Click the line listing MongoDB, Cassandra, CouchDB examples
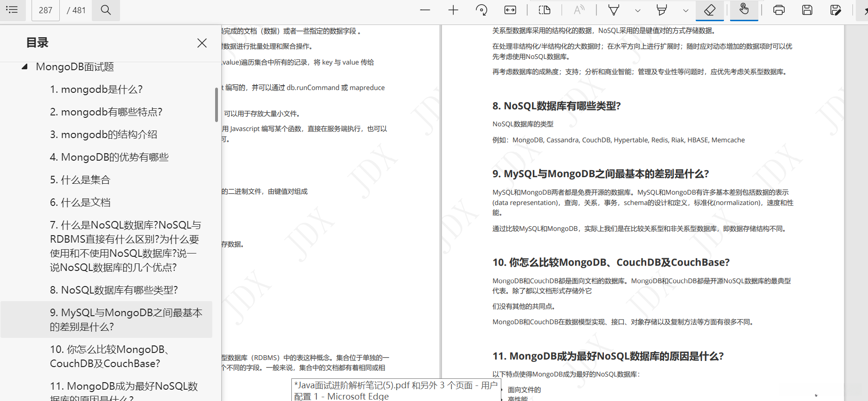 [619, 140]
